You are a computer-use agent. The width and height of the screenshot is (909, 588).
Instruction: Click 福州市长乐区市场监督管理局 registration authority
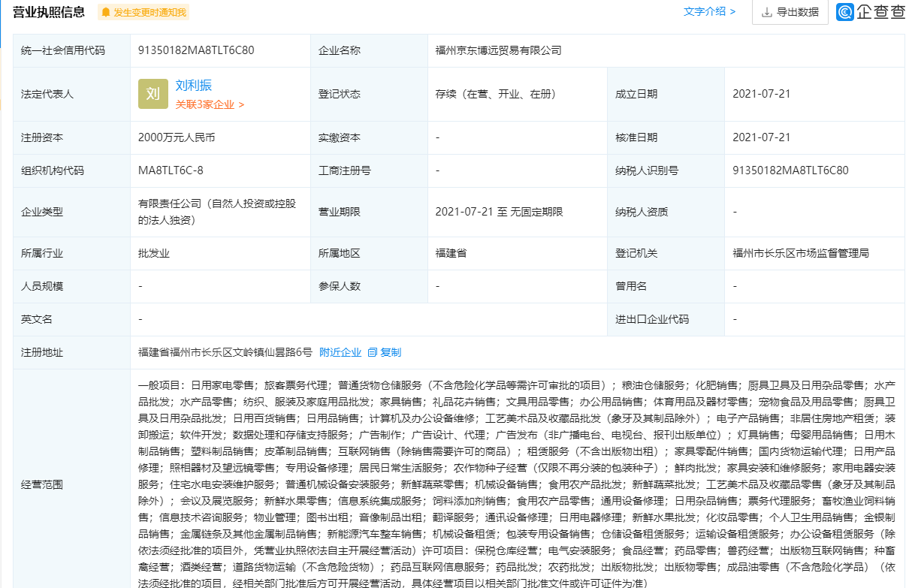tap(801, 253)
